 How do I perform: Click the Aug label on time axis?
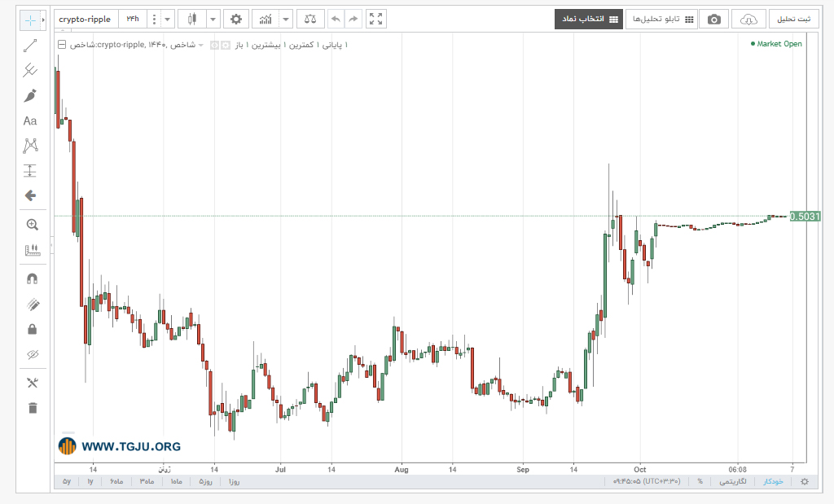402,470
